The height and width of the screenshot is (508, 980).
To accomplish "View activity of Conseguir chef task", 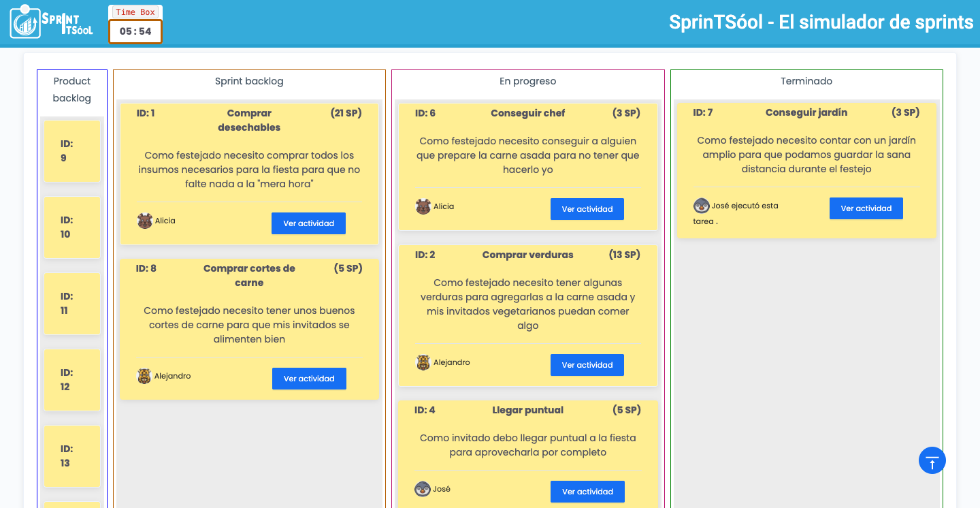I will click(x=587, y=209).
